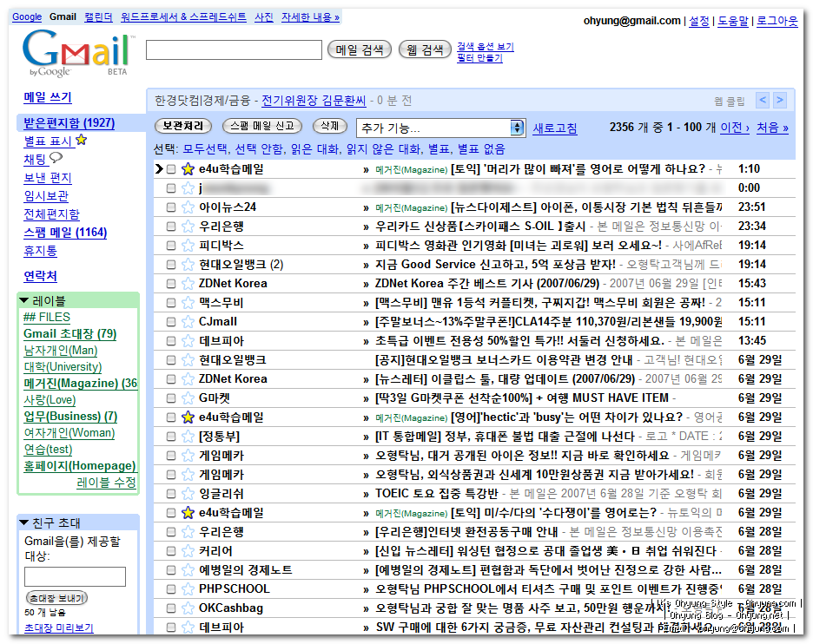Star the 우리은행 6월 28일 message
The width and height of the screenshot is (813, 644).
click(x=188, y=531)
